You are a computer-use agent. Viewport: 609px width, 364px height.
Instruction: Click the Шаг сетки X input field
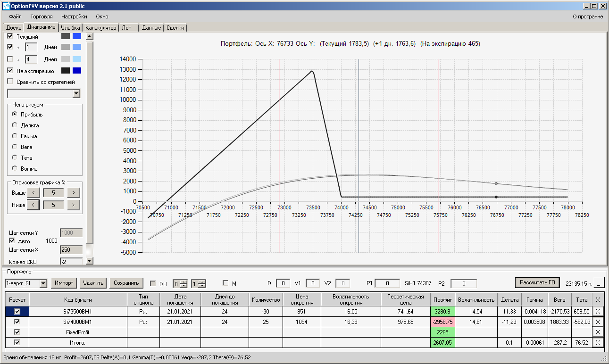point(71,250)
